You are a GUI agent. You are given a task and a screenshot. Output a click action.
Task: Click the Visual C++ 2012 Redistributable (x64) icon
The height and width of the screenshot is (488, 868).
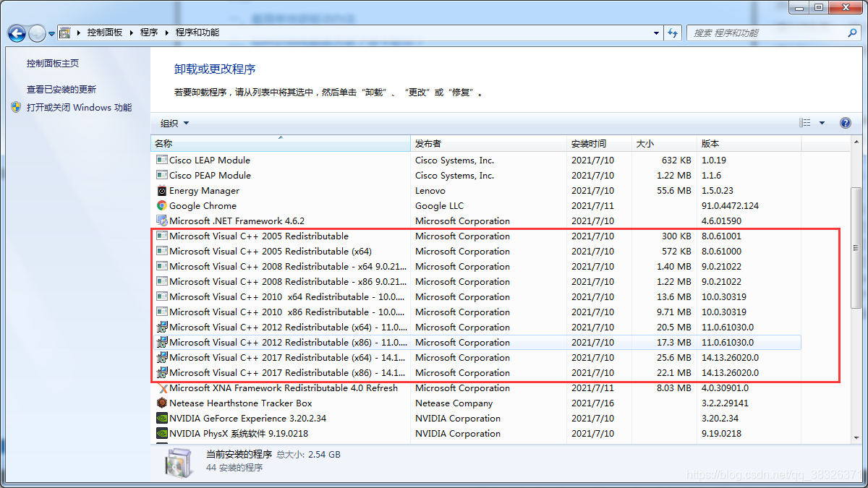(x=162, y=328)
